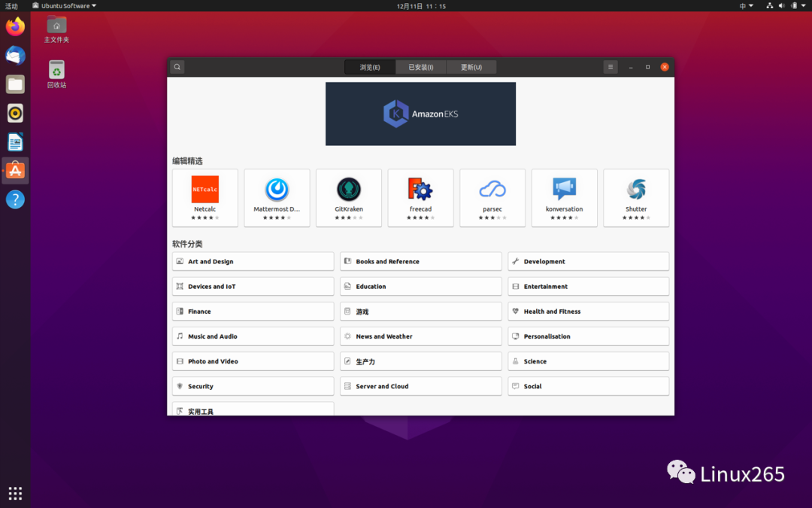Viewport: 812px width, 508px height.
Task: Open the Devices and IoT category
Action: click(253, 286)
